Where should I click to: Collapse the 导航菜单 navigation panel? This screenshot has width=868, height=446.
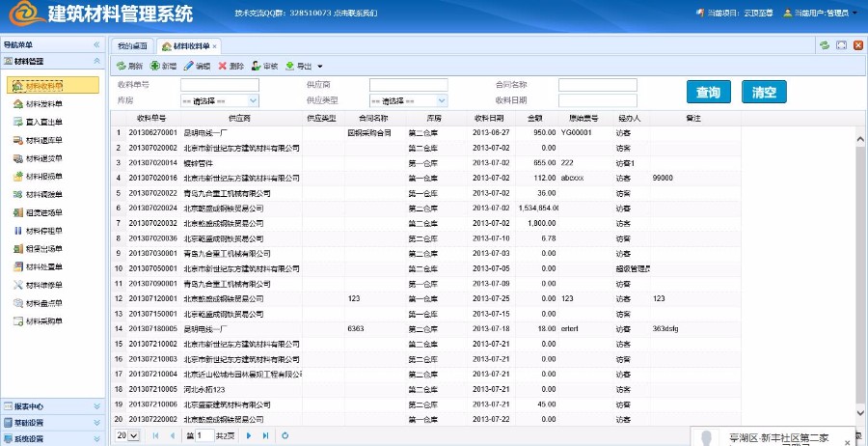[96, 44]
